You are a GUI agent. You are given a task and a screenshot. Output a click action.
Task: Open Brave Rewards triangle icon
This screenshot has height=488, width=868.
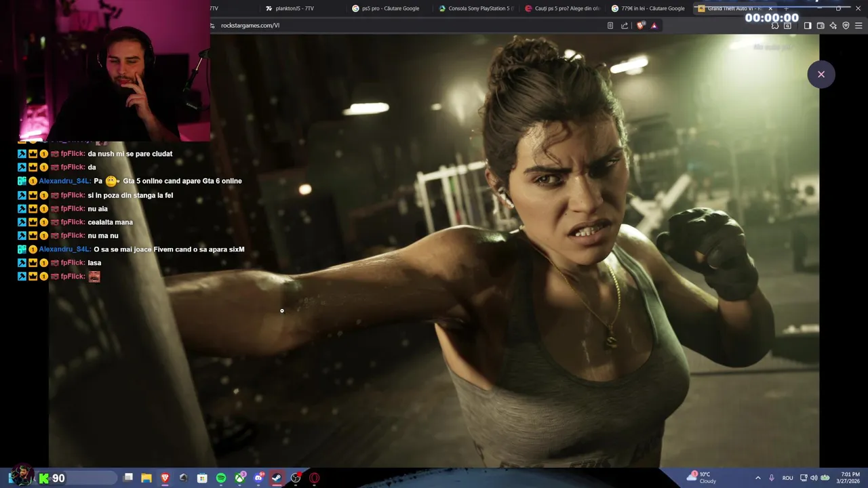click(x=654, y=26)
